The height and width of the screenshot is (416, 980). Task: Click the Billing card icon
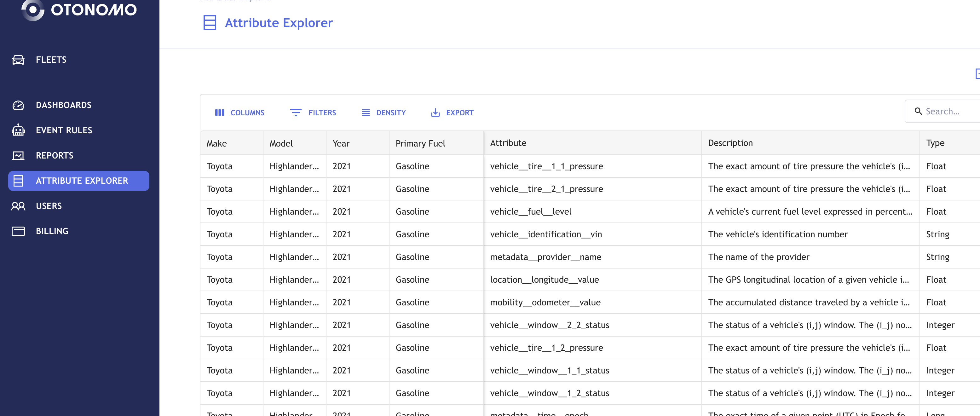[18, 231]
